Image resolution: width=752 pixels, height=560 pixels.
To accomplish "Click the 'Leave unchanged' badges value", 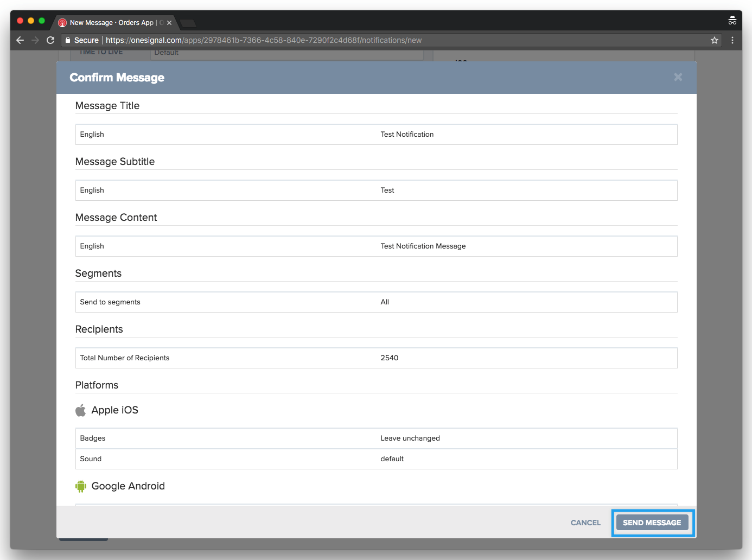I will pyautogui.click(x=410, y=438).
